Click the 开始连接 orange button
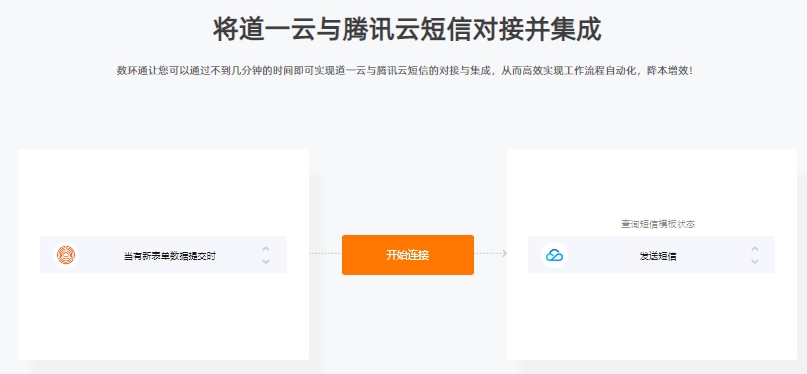807x374 pixels. click(408, 255)
